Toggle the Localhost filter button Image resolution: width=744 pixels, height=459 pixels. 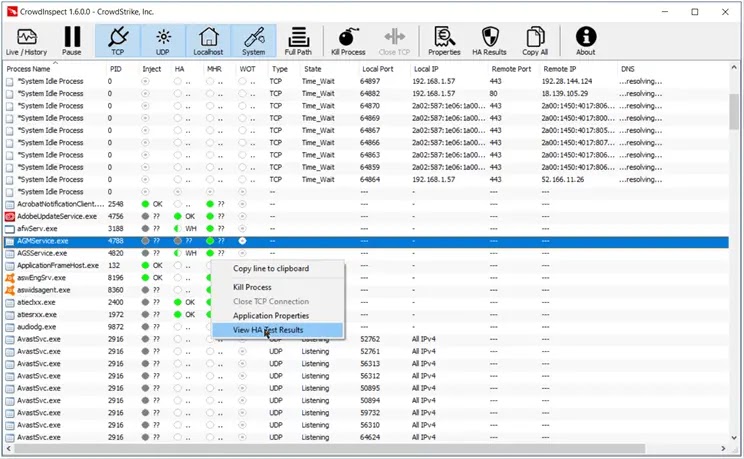[208, 41]
